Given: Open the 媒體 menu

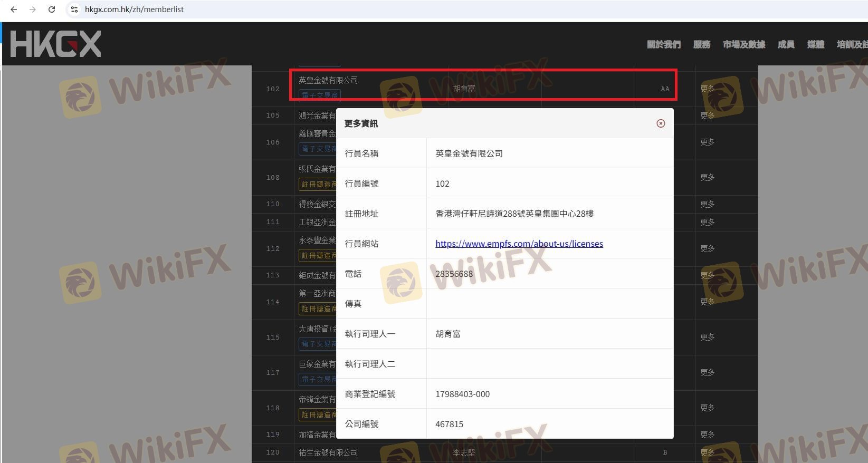Looking at the screenshot, I should pyautogui.click(x=815, y=44).
